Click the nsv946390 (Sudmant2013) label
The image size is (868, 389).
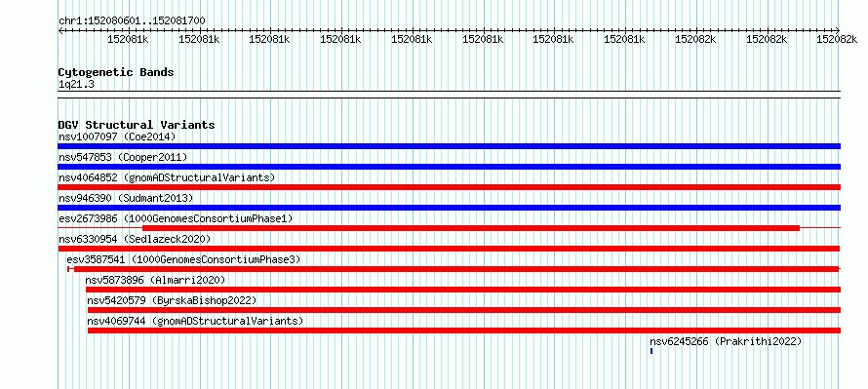(125, 198)
